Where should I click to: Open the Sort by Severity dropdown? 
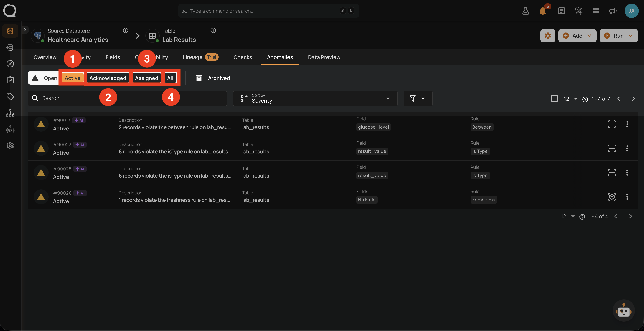coord(315,98)
